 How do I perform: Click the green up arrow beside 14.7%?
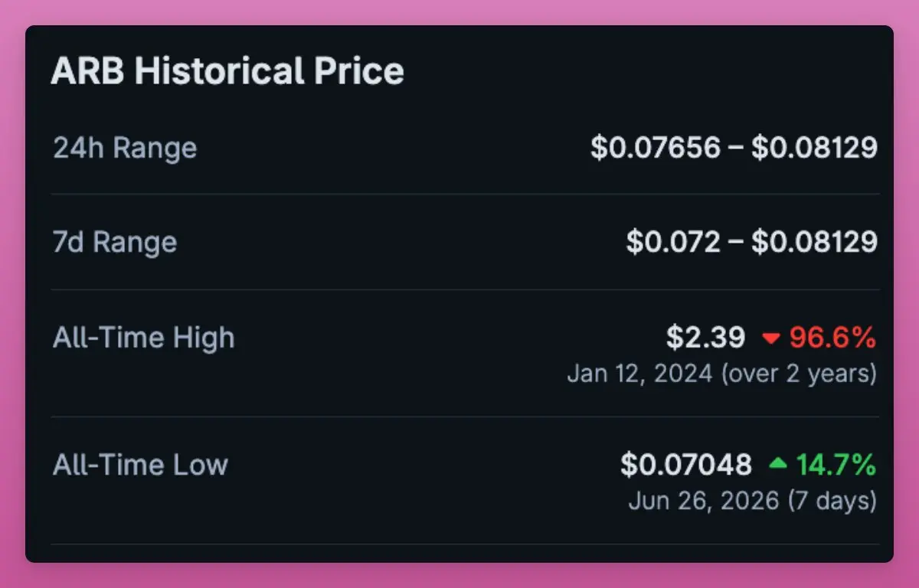pos(778,464)
